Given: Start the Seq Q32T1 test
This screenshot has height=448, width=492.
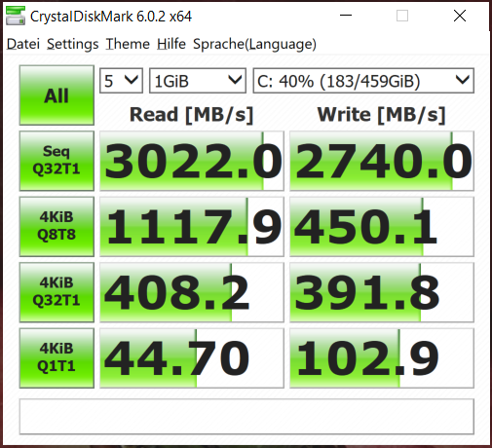Looking at the screenshot, I should (x=57, y=161).
